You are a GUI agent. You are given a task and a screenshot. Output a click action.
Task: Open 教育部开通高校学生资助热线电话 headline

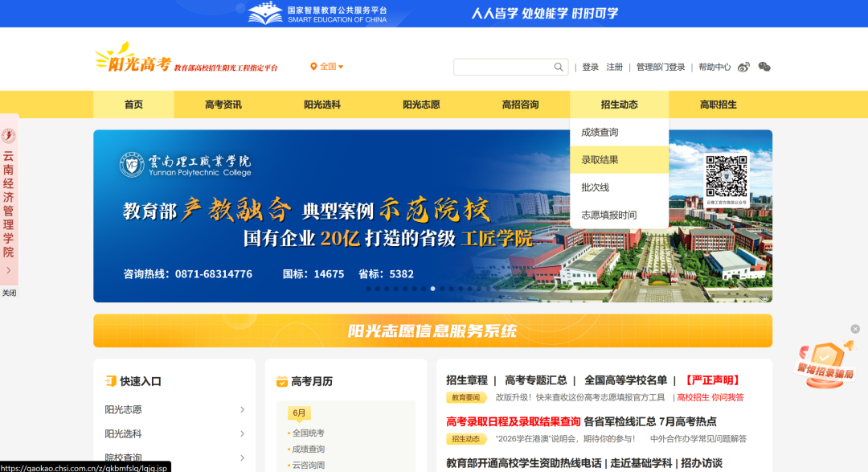524,463
